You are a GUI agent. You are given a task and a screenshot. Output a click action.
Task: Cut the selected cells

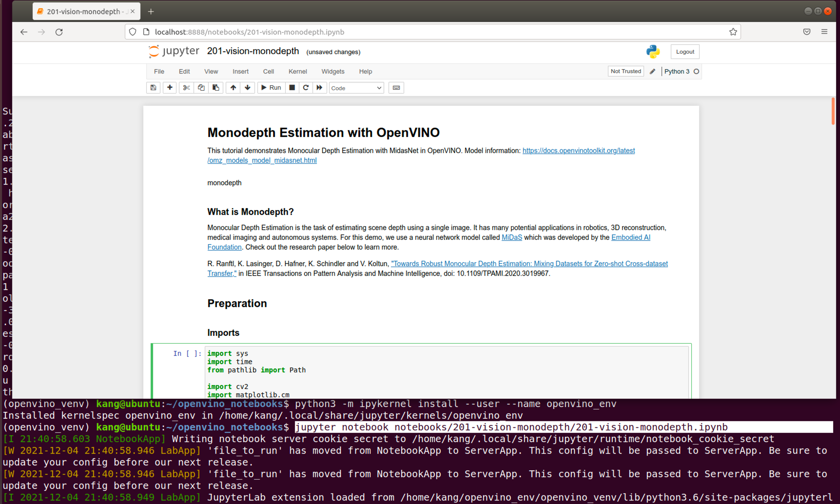186,88
